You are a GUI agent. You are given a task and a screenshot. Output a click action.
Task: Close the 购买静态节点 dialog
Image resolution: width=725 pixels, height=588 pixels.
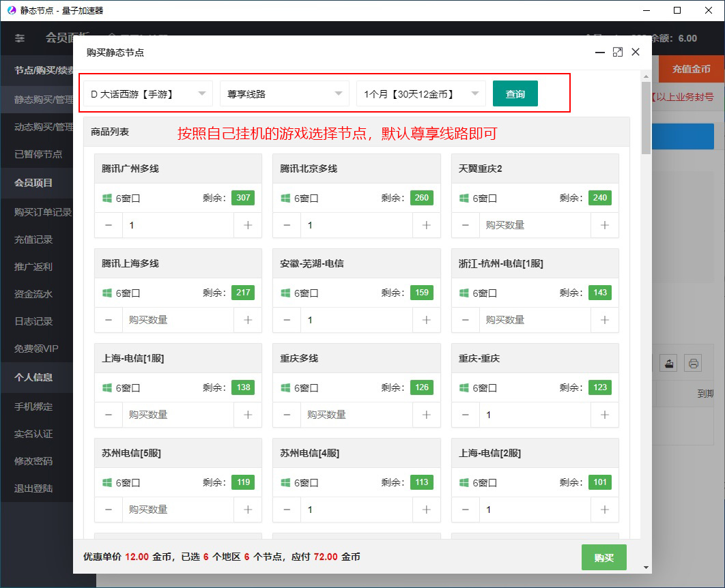point(636,53)
